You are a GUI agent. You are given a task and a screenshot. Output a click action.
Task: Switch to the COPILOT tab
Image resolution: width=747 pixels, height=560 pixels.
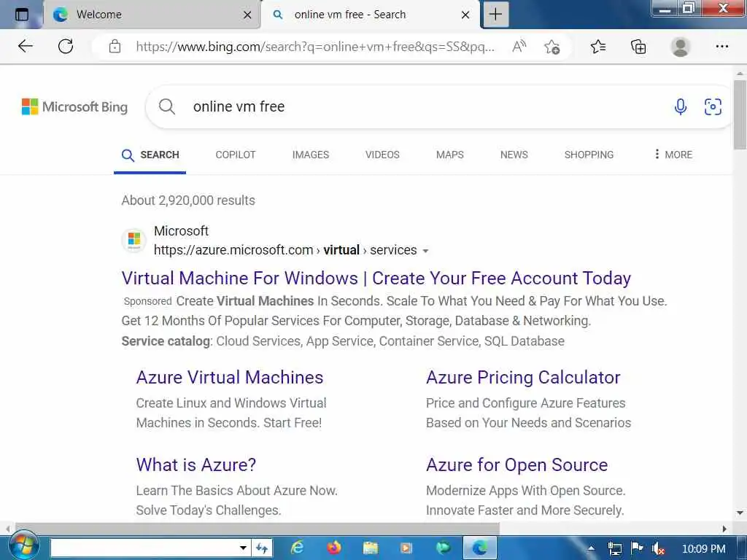pyautogui.click(x=236, y=155)
